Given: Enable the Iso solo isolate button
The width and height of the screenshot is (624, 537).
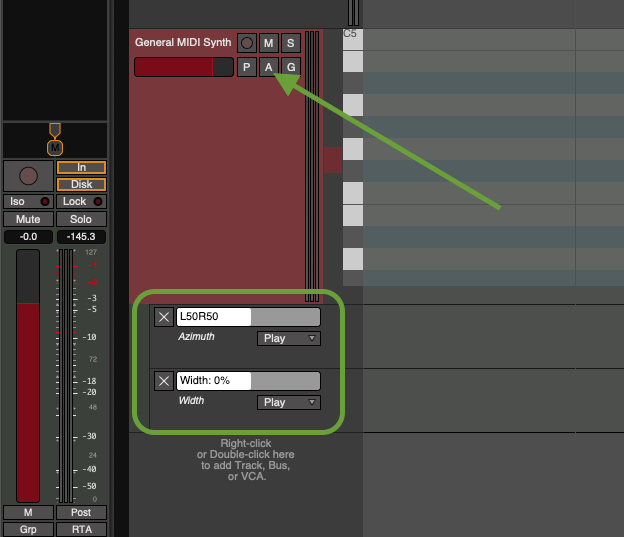Looking at the screenshot, I should [28, 201].
